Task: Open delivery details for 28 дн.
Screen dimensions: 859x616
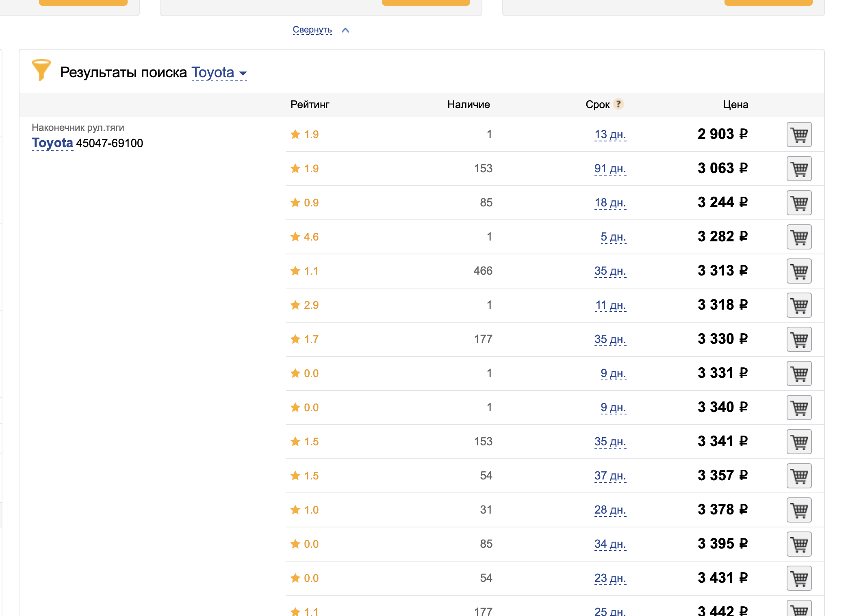Action: pos(610,510)
